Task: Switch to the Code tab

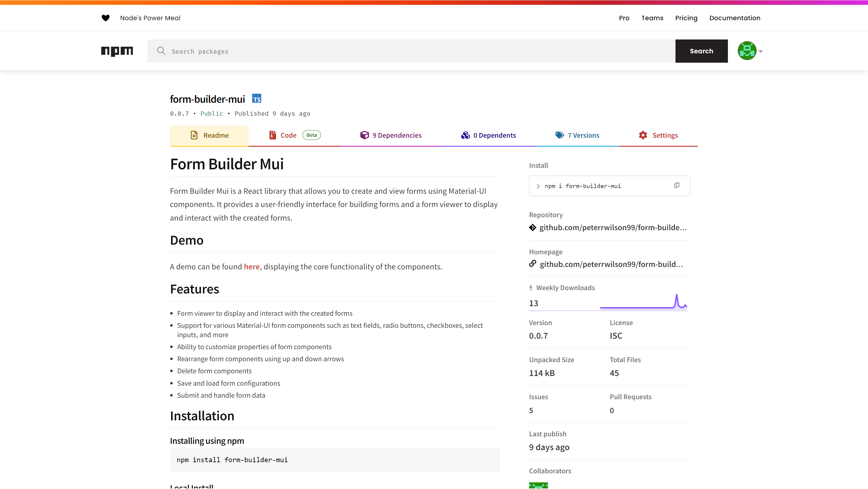Action: pos(288,135)
